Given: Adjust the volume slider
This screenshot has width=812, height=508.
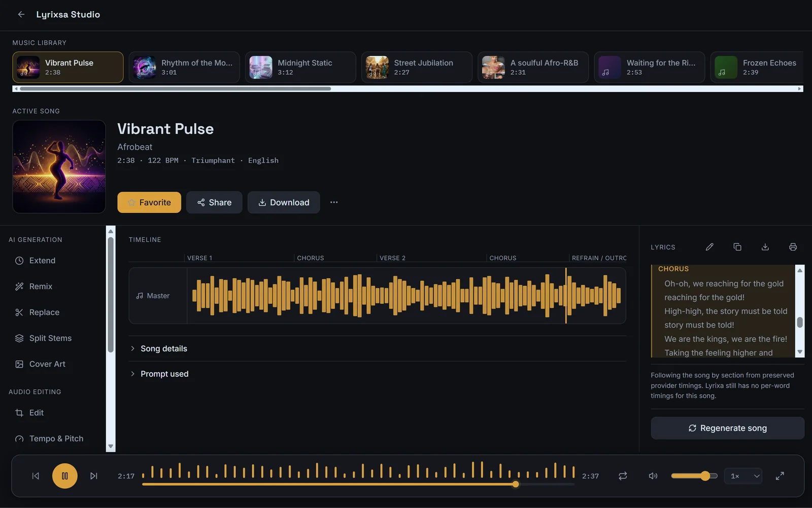Looking at the screenshot, I should [694, 476].
